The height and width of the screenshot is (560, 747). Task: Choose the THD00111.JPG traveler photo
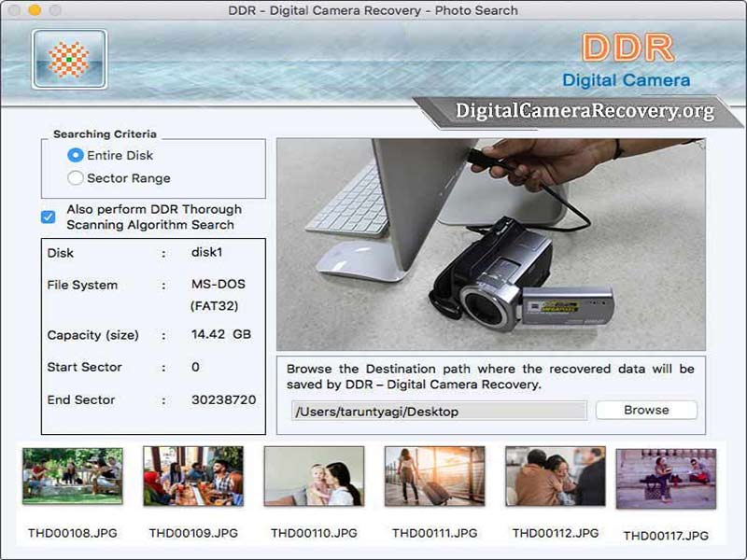tap(434, 476)
